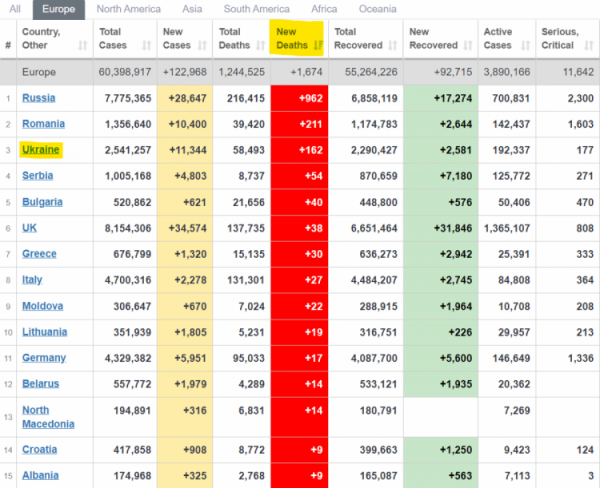
Task: Switch to the All tab
Action: (x=15, y=9)
